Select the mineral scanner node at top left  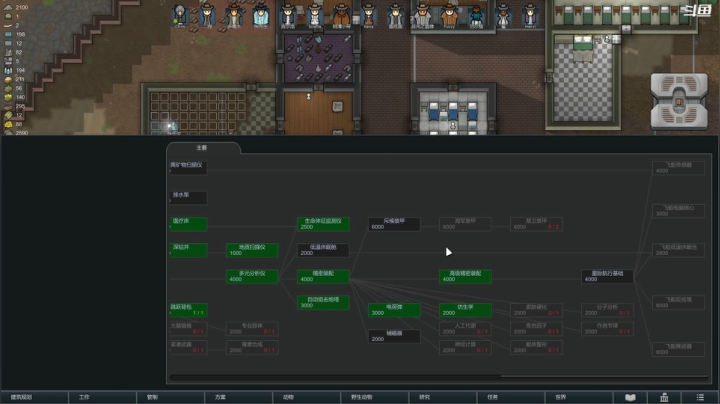tap(188, 168)
